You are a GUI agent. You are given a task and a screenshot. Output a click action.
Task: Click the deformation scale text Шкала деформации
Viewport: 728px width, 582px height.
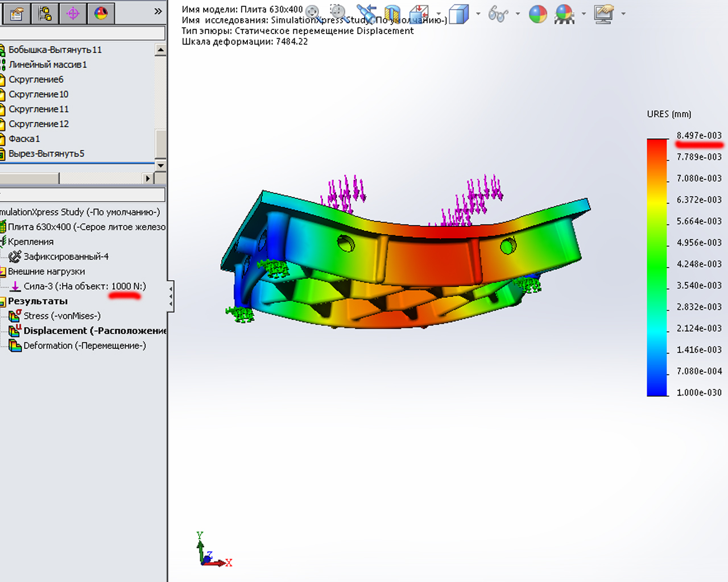click(245, 41)
